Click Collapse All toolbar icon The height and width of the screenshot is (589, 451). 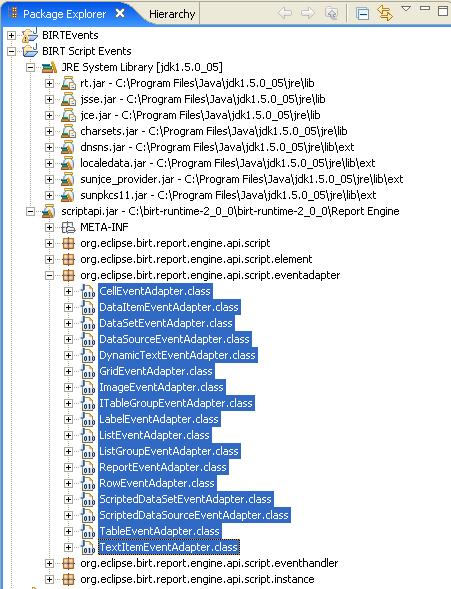coord(362,14)
